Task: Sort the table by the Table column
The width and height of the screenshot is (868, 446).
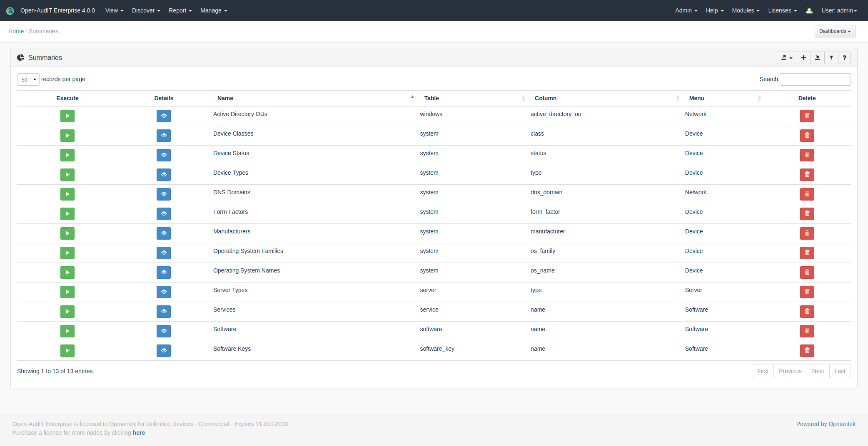Action: pyautogui.click(x=432, y=98)
